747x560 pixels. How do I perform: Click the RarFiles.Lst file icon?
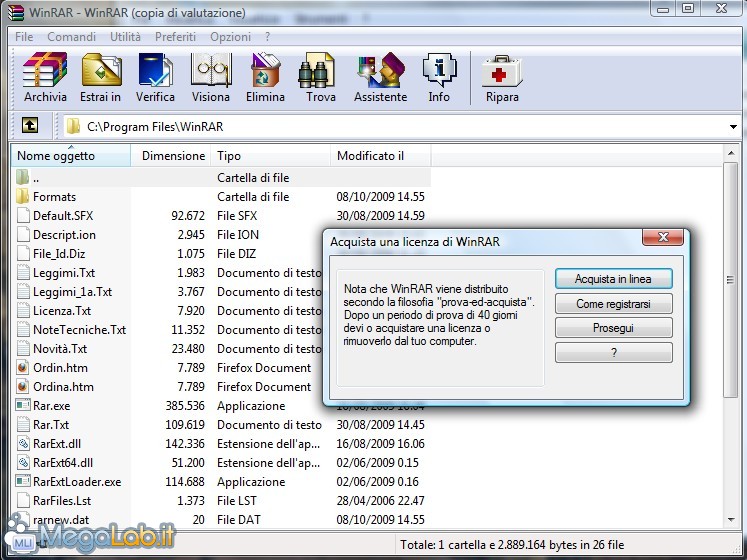(x=22, y=500)
